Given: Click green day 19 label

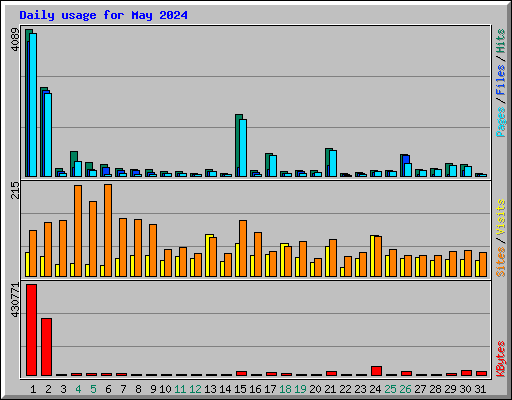Looking at the screenshot, I should coord(300,389).
